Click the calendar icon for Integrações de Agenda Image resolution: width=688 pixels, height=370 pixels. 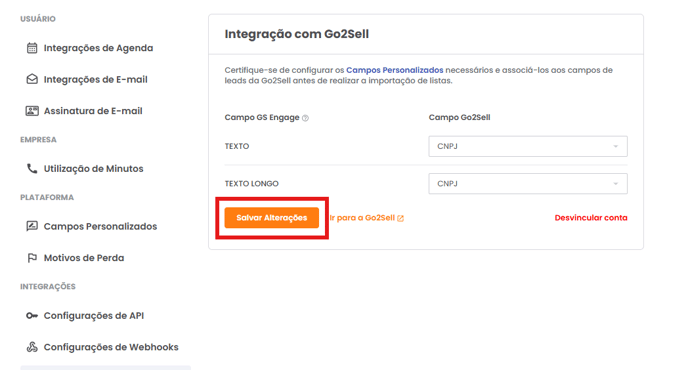[32, 48]
